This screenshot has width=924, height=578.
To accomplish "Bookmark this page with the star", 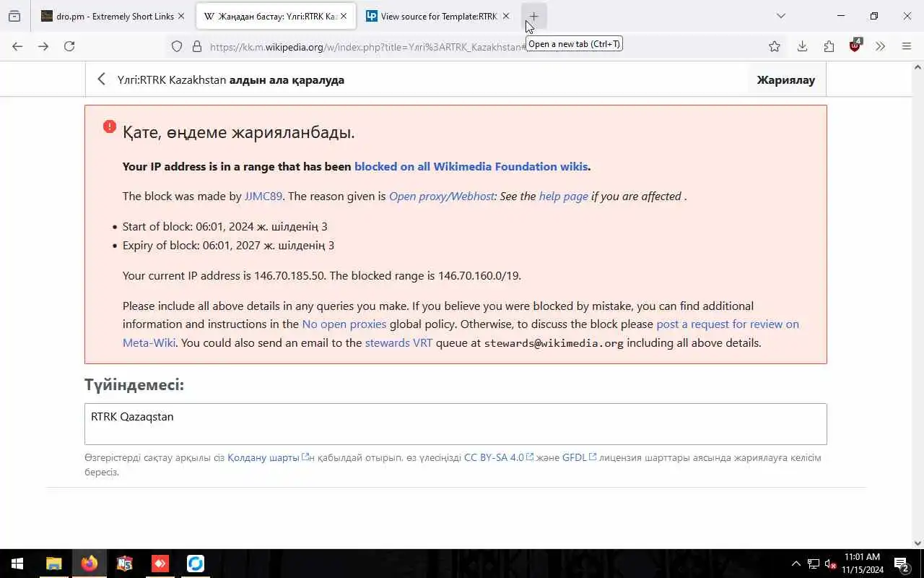I will pyautogui.click(x=775, y=46).
